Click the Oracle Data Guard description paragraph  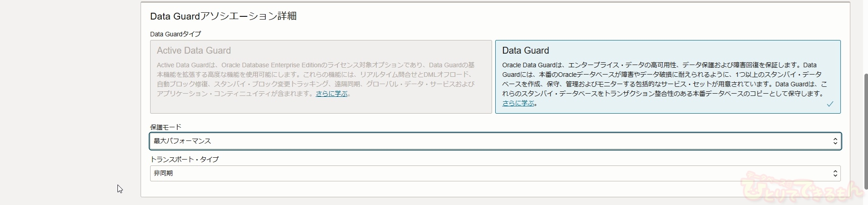pyautogui.click(x=665, y=84)
